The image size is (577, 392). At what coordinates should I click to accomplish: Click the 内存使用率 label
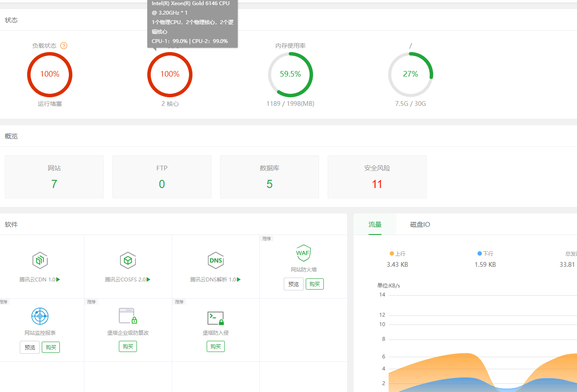[x=290, y=46]
